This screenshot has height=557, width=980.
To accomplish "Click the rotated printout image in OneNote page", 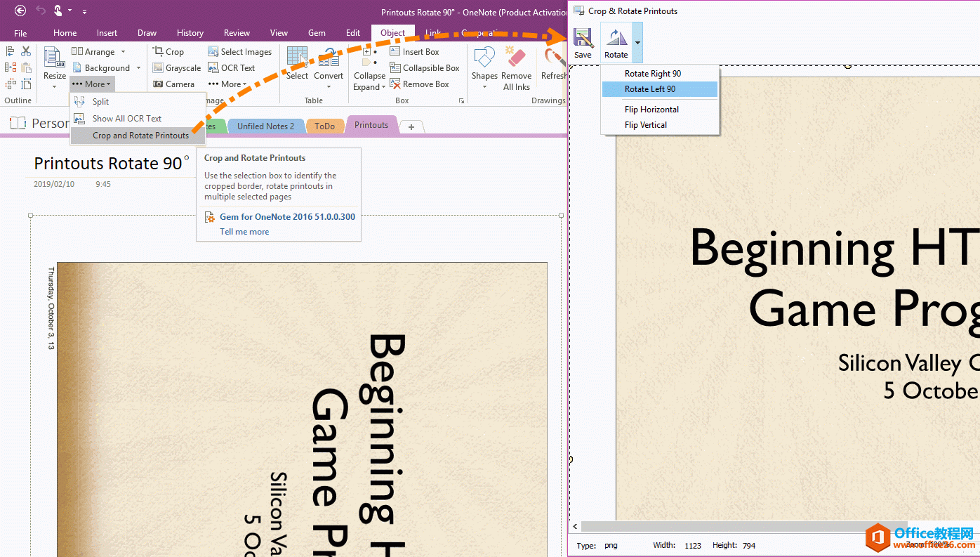I will (x=302, y=409).
